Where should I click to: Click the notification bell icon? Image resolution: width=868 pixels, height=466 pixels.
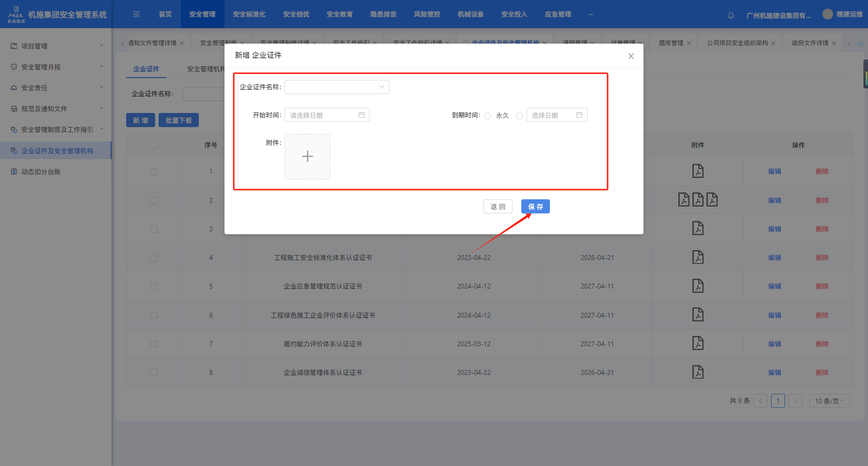731,15
